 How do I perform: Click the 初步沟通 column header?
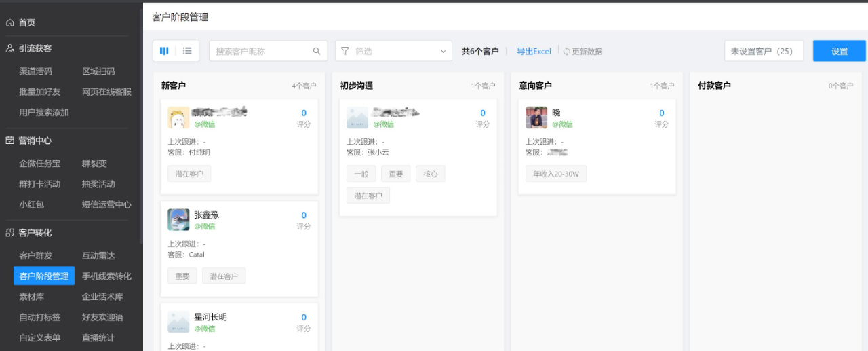(356, 86)
